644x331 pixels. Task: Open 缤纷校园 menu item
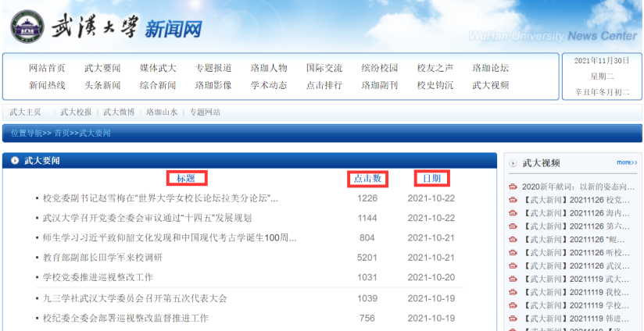380,68
